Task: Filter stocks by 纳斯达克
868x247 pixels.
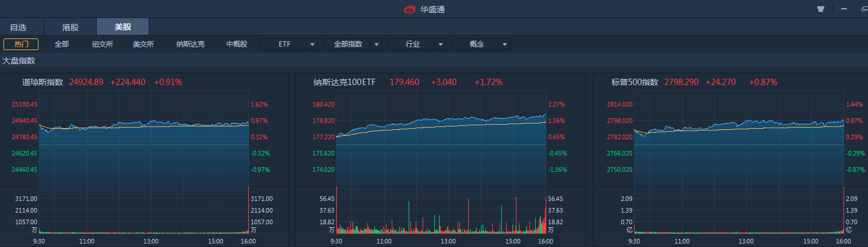Action: click(191, 44)
